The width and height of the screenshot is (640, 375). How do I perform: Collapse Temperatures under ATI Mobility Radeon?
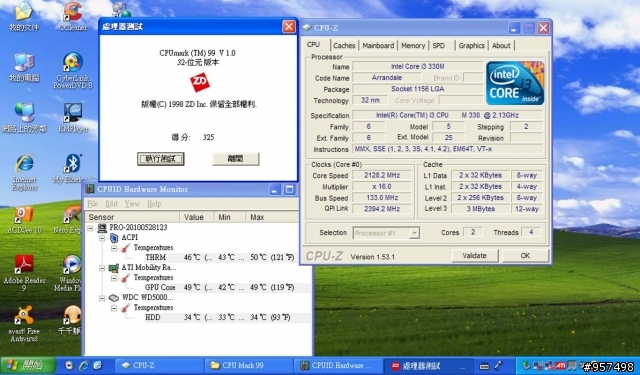[x=114, y=278]
